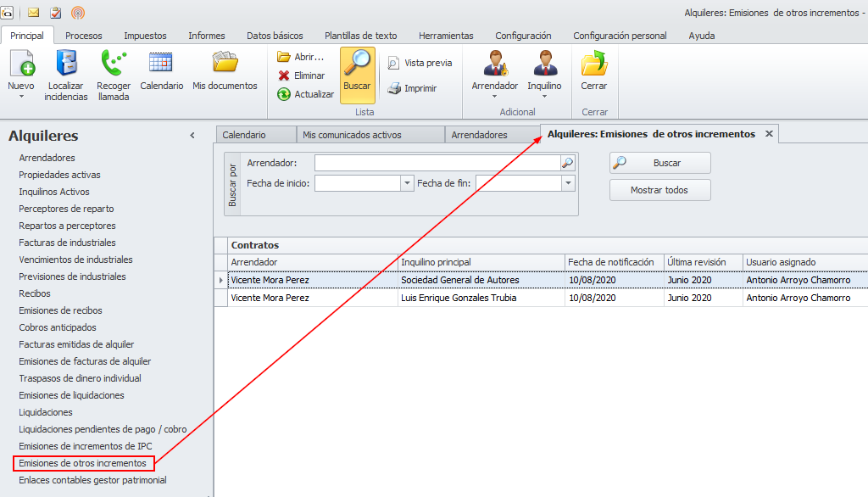This screenshot has width=868, height=497.
Task: Close the Emisiones de otros incrementos tab
Action: pos(769,133)
